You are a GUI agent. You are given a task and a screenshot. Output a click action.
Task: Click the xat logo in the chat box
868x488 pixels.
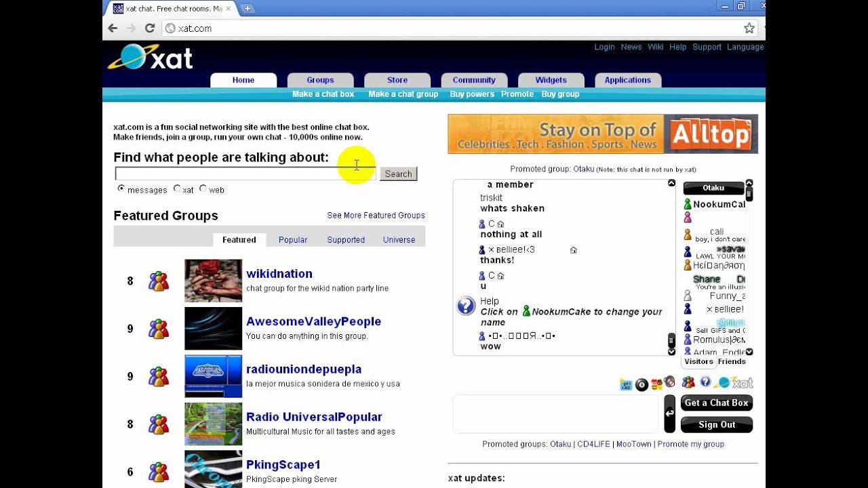click(x=733, y=383)
